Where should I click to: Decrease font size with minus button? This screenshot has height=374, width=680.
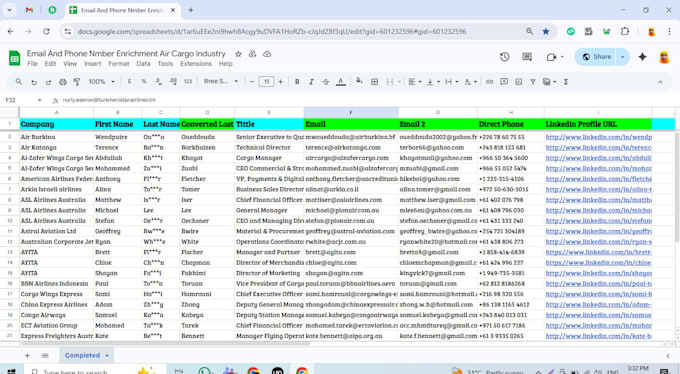[x=252, y=82]
